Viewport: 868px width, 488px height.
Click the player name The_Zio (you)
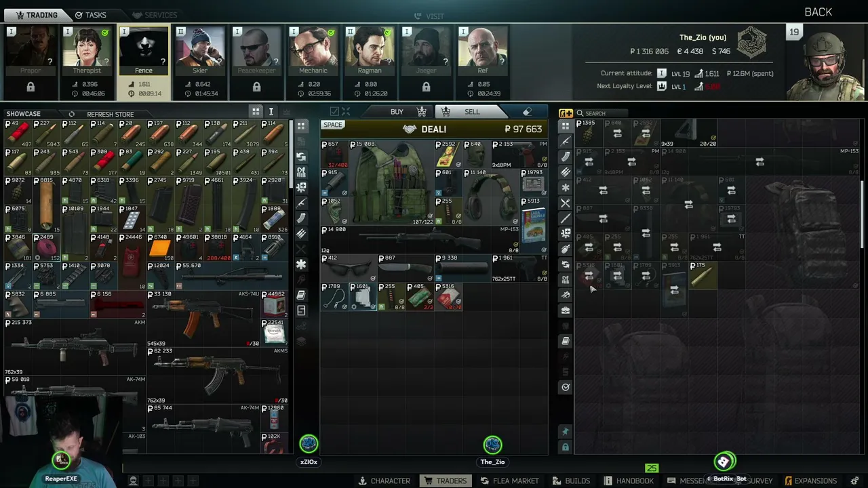703,37
